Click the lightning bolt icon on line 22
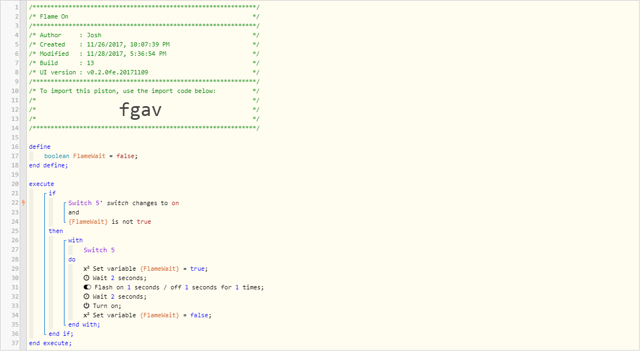644x355 pixels. [24, 202]
